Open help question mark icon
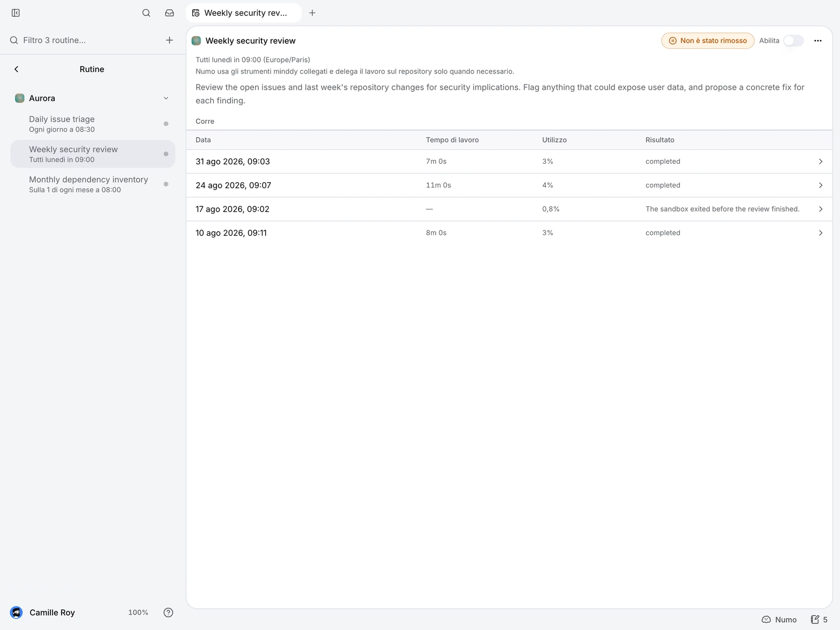The height and width of the screenshot is (630, 840). pos(169,612)
